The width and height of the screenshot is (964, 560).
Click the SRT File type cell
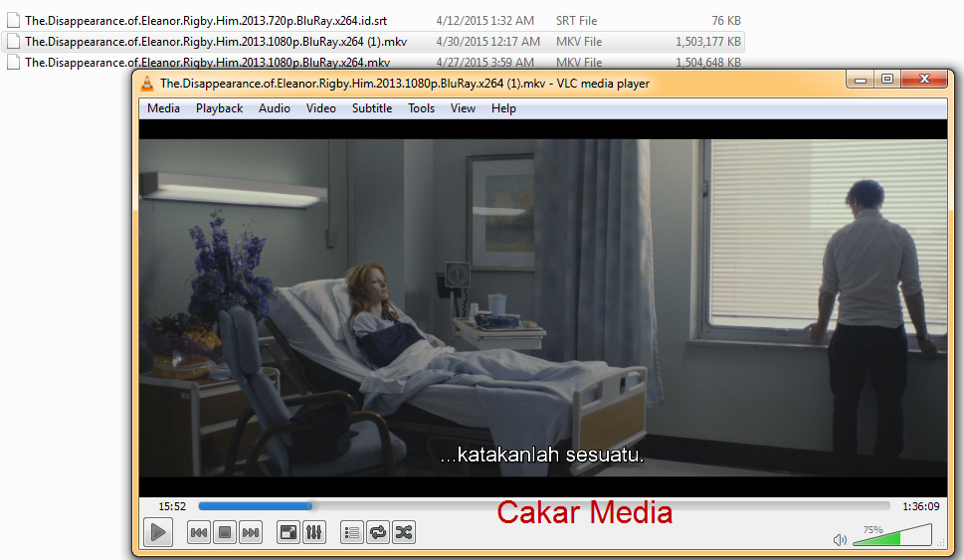click(x=577, y=20)
